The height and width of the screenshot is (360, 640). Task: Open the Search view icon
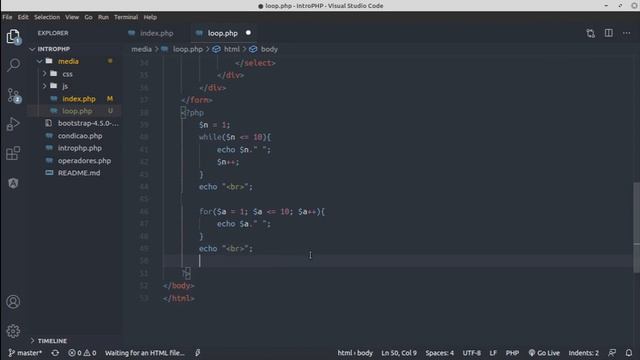tap(13, 65)
